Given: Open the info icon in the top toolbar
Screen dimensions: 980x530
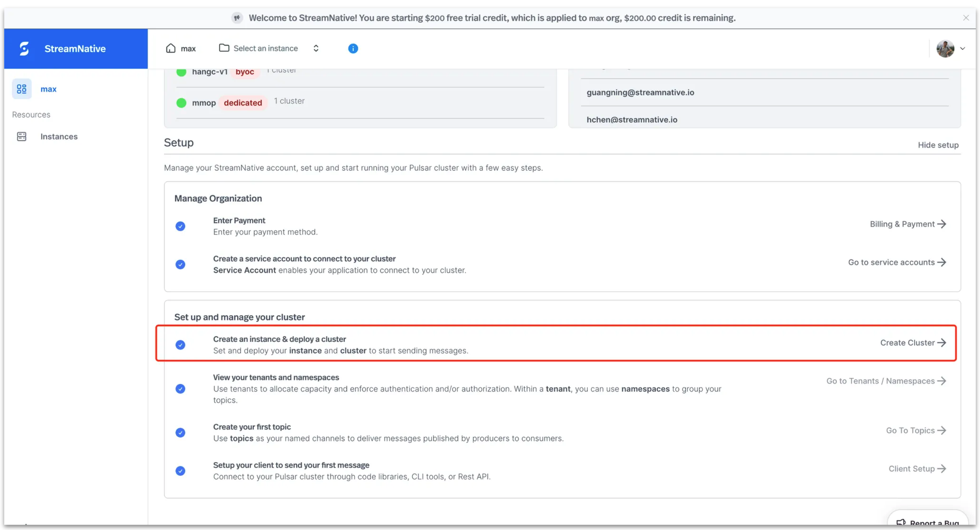Looking at the screenshot, I should [352, 48].
